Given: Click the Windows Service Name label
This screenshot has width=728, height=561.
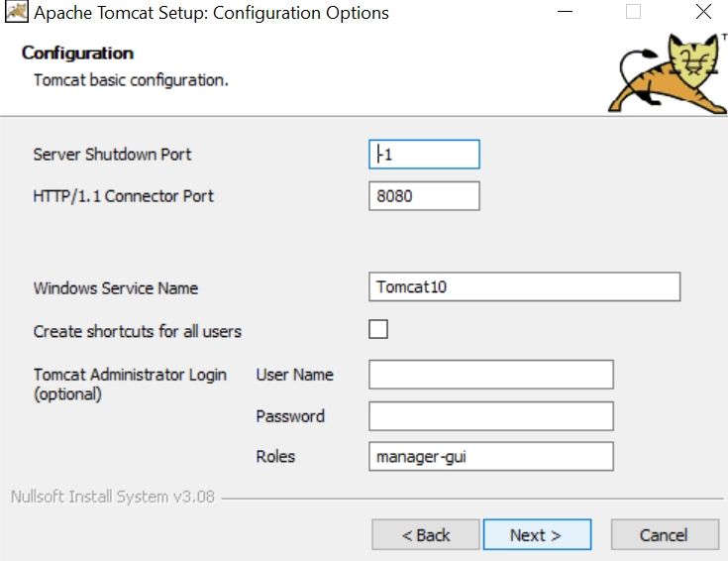Looking at the screenshot, I should click(116, 288).
